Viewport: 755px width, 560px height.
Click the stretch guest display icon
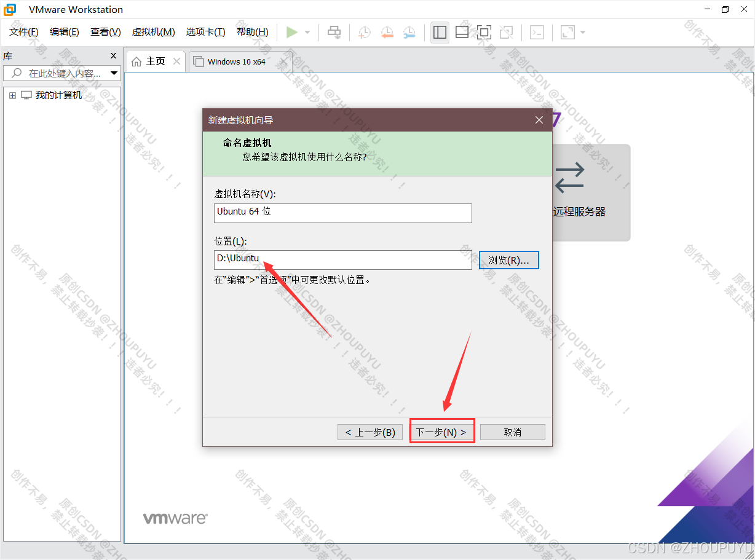pyautogui.click(x=567, y=32)
